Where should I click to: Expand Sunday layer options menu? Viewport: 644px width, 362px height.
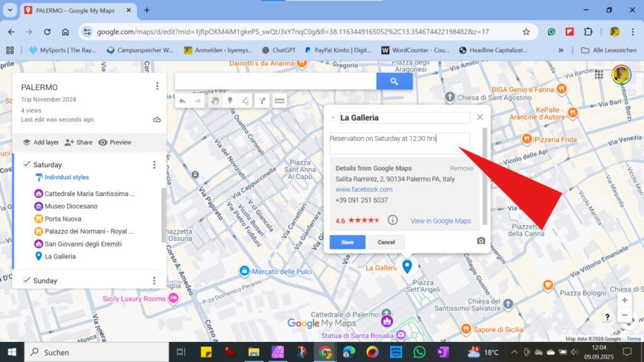[x=154, y=280]
